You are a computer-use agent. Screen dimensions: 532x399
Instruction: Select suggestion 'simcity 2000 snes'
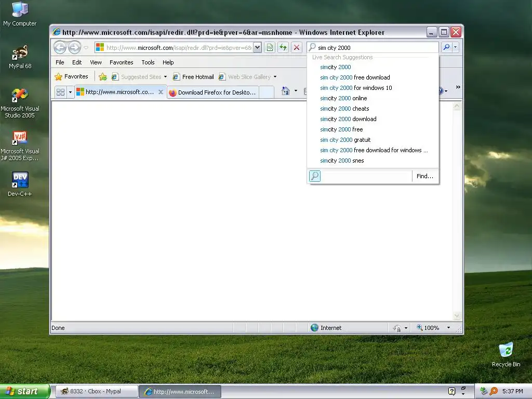point(373,161)
